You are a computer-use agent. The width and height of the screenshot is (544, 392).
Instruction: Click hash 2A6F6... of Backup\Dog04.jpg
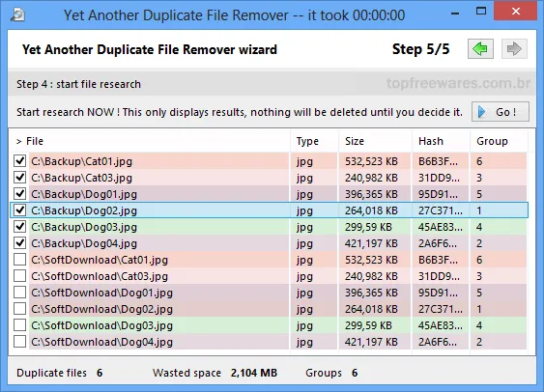pos(438,243)
